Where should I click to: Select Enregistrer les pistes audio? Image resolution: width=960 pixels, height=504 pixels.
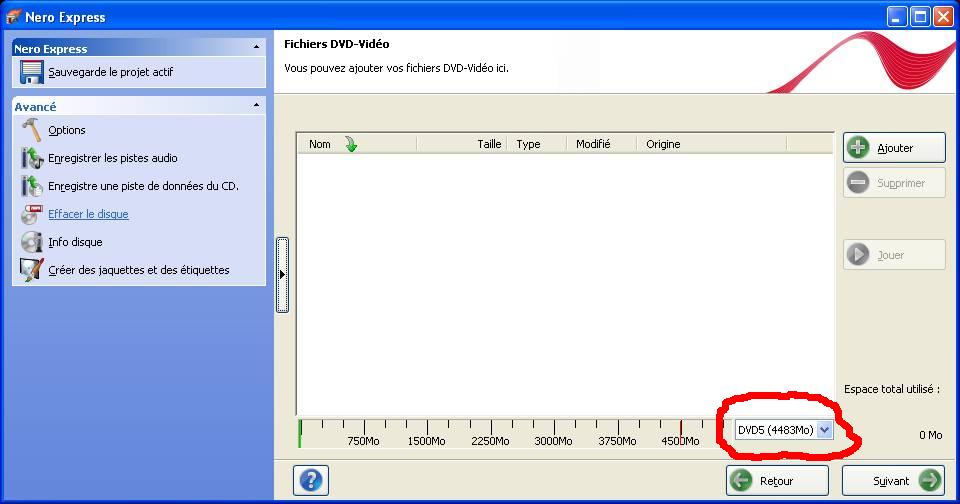(x=113, y=158)
